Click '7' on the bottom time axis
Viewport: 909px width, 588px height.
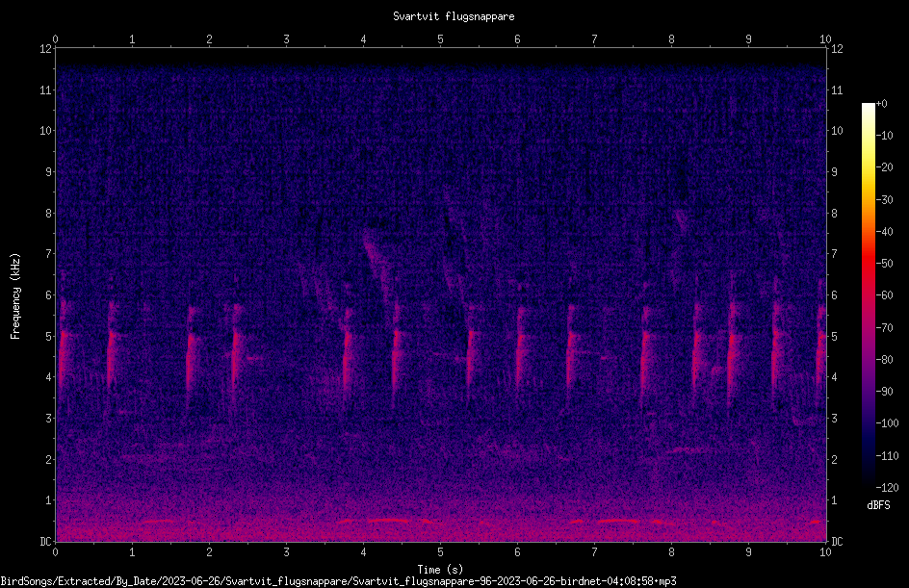[594, 552]
